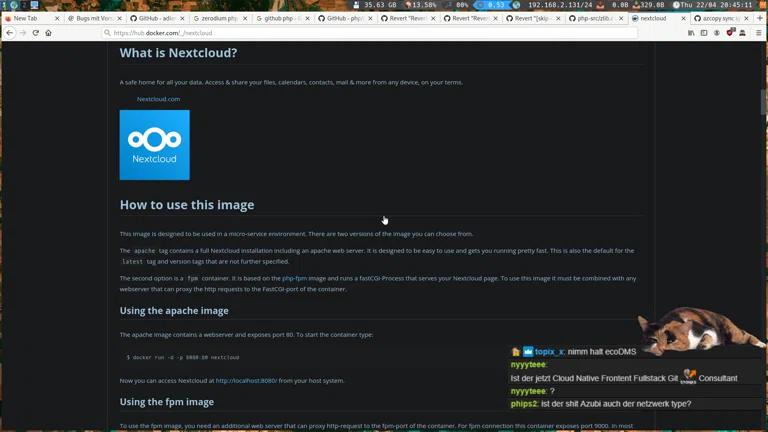
Task: Open the Library bookmarks icon
Action: pyautogui.click(x=691, y=33)
